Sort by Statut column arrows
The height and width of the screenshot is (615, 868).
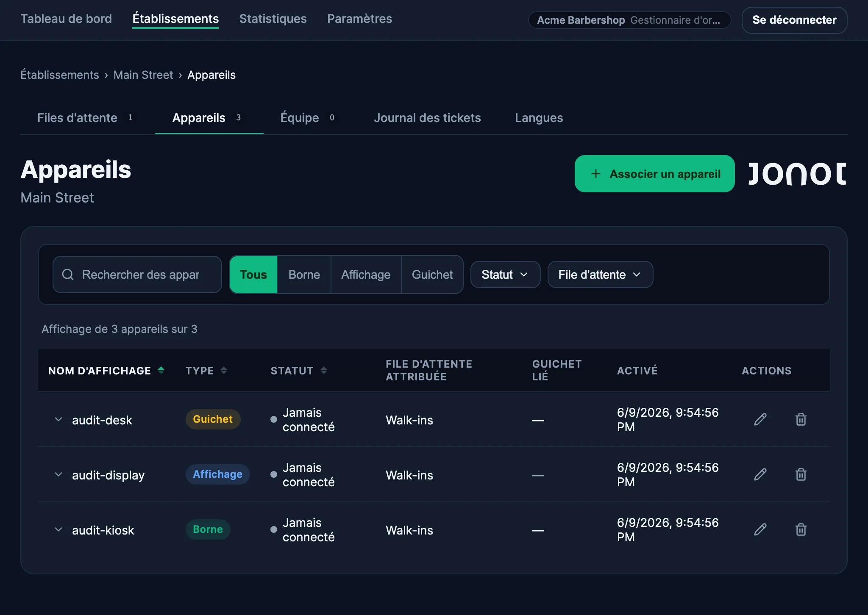pos(324,371)
